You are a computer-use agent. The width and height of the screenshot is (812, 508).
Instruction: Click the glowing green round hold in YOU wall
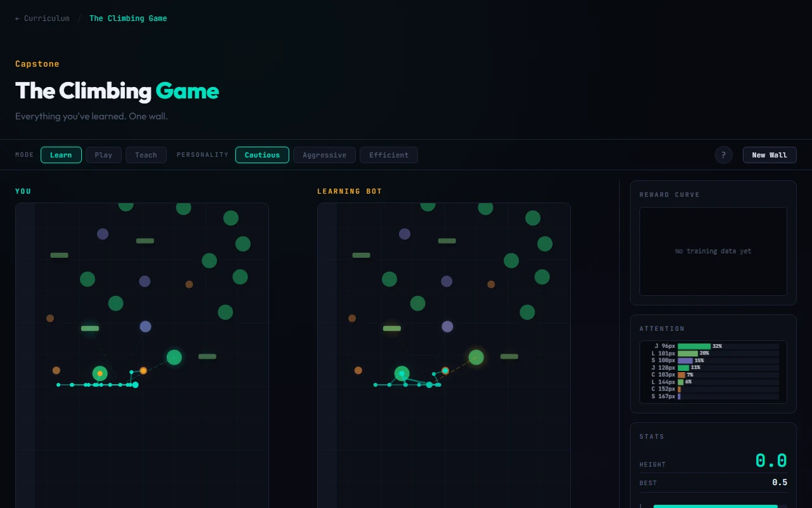pos(174,358)
